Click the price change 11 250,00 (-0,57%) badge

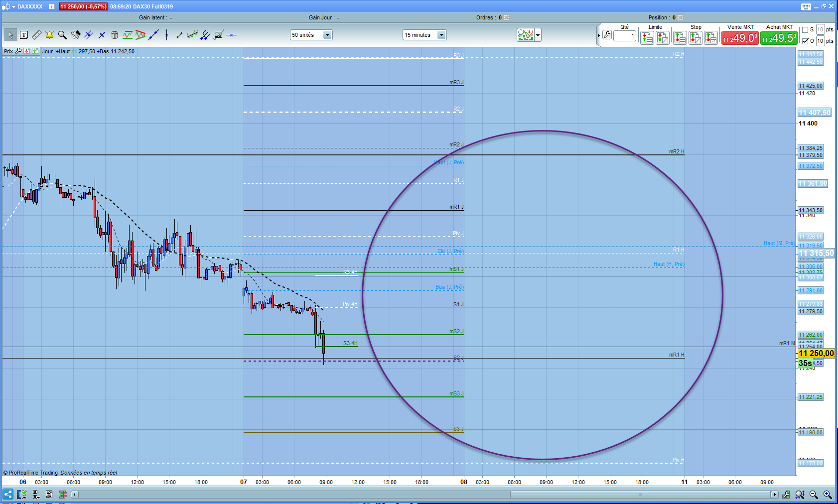(83, 6)
